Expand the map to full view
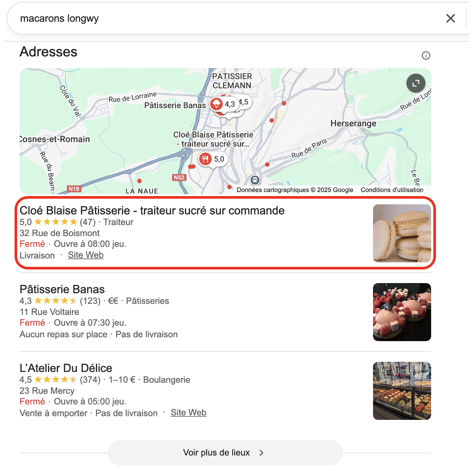 coord(416,83)
